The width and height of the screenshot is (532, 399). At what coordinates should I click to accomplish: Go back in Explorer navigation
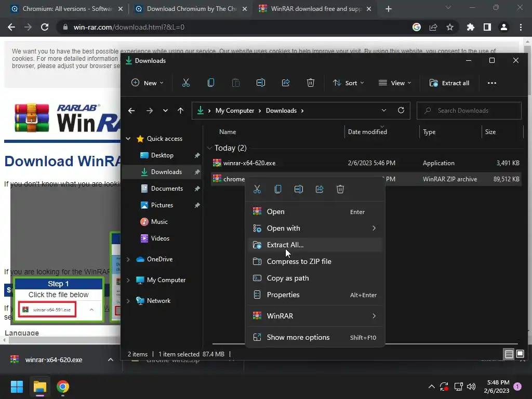[131, 111]
